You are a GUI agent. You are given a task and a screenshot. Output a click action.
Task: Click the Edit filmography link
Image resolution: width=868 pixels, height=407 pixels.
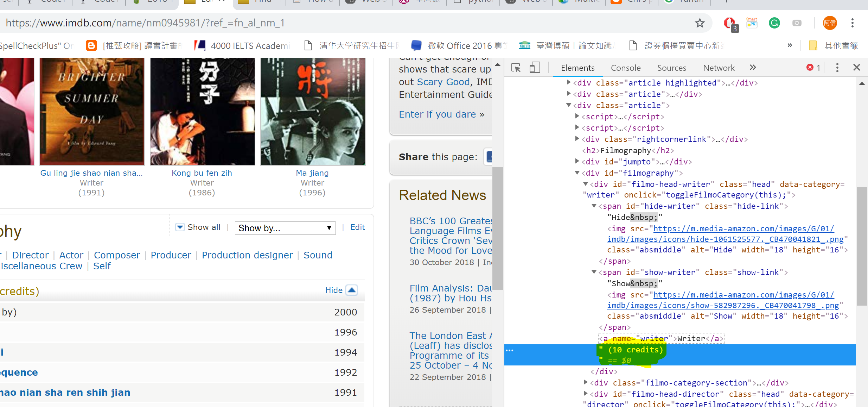pos(358,227)
